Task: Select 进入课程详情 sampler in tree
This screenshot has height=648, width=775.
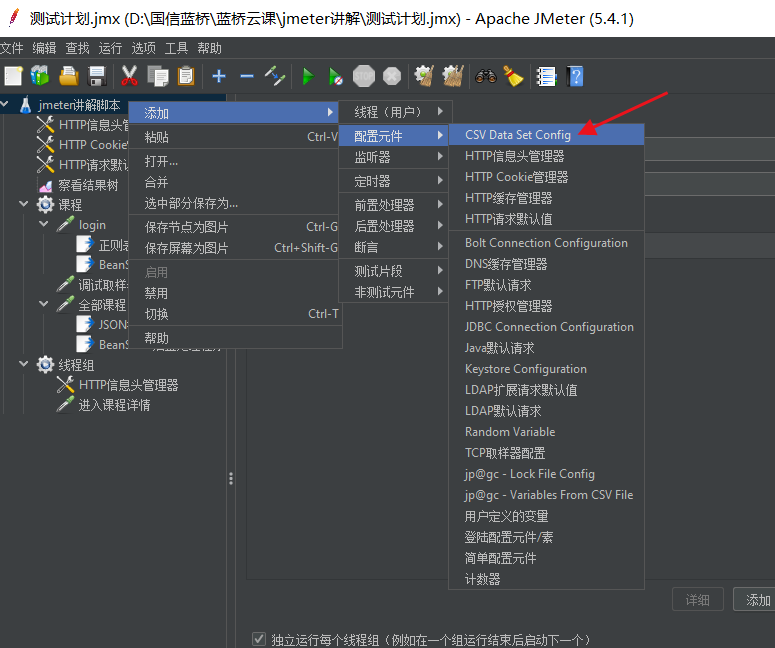Action: tap(114, 405)
